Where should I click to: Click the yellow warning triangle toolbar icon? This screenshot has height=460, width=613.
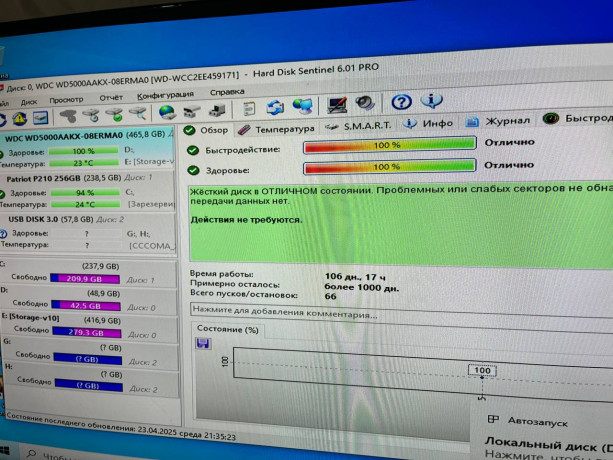point(20,118)
